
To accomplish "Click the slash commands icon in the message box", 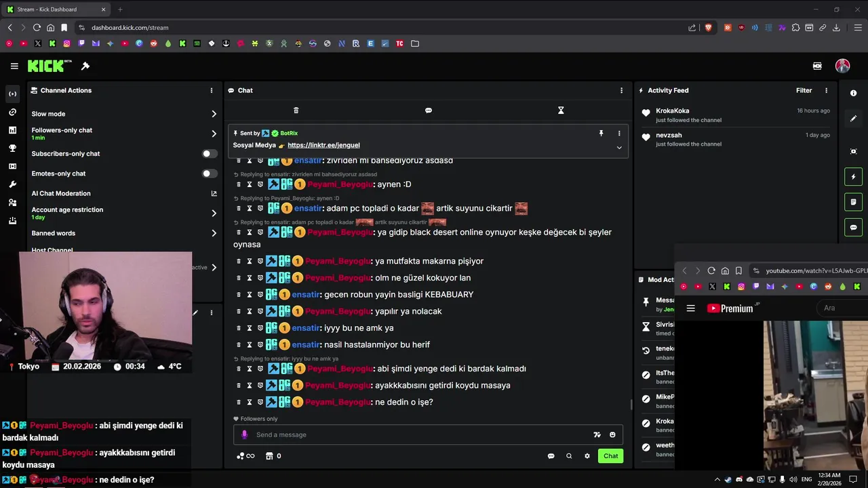I will (x=597, y=435).
